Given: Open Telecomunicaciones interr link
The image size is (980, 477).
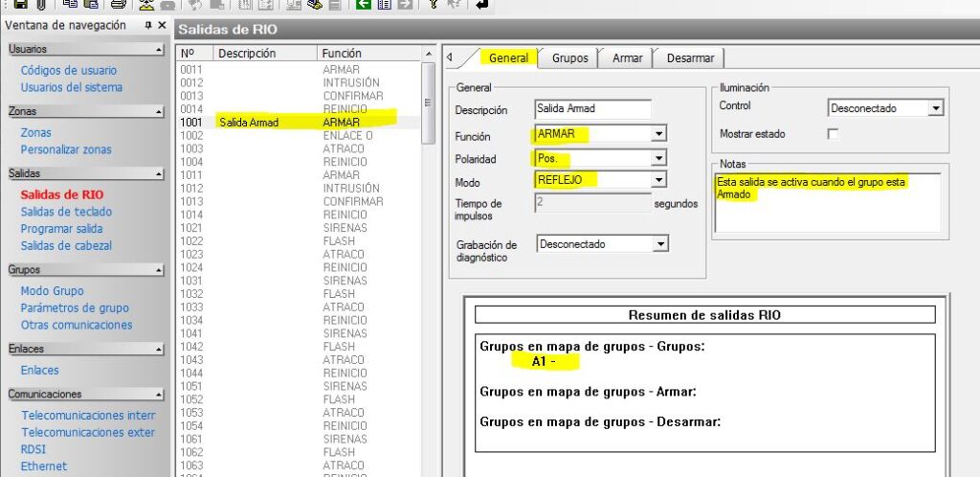Looking at the screenshot, I should (88, 416).
